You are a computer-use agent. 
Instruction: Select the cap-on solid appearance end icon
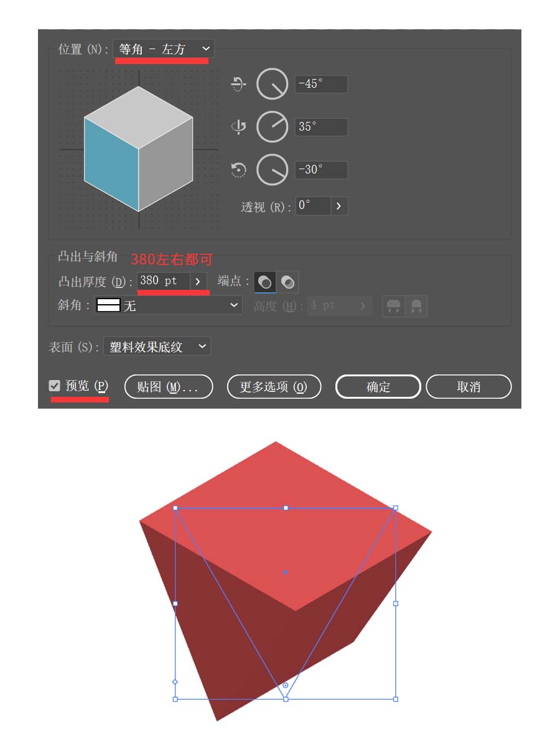[x=264, y=282]
